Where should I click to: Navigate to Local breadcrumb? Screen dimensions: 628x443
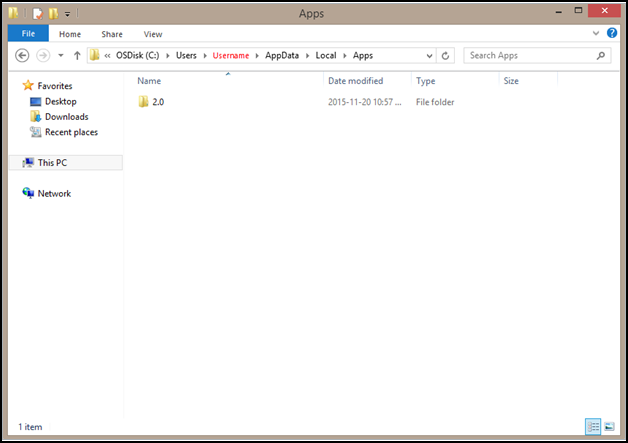326,55
